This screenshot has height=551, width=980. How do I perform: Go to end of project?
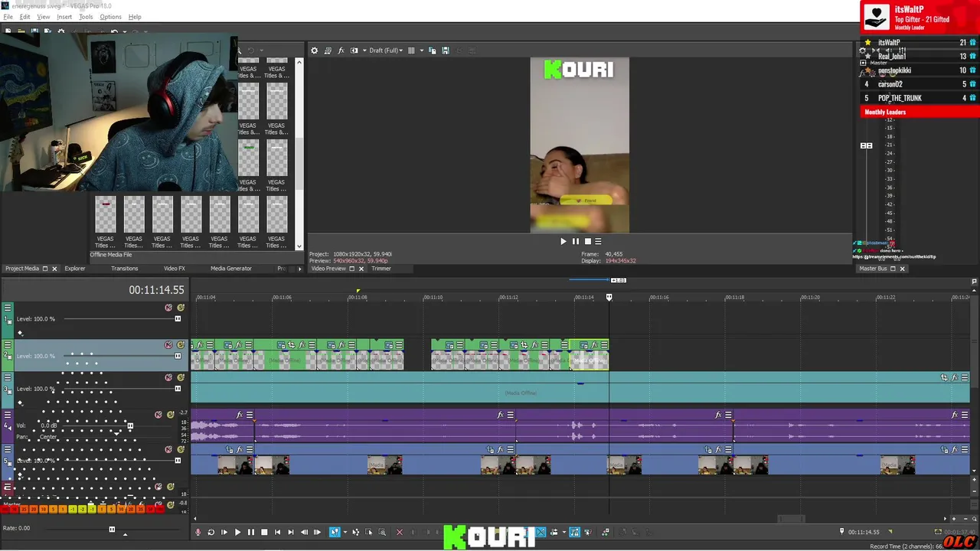[291, 532]
